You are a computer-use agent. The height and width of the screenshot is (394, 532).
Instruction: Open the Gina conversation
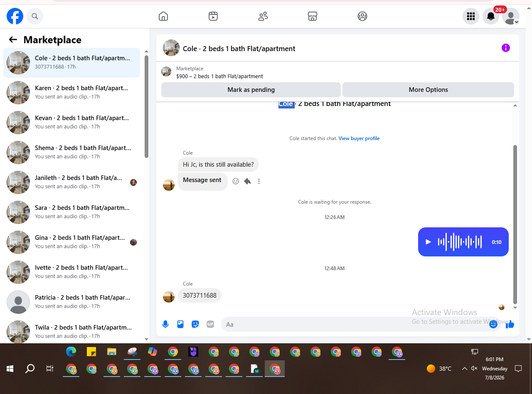coord(71,242)
